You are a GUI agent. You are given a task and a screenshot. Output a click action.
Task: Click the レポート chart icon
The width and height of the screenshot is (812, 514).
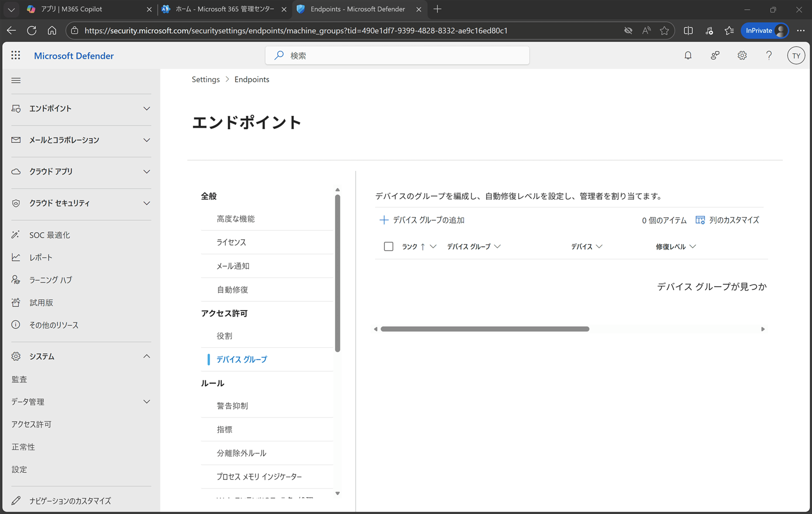16,258
